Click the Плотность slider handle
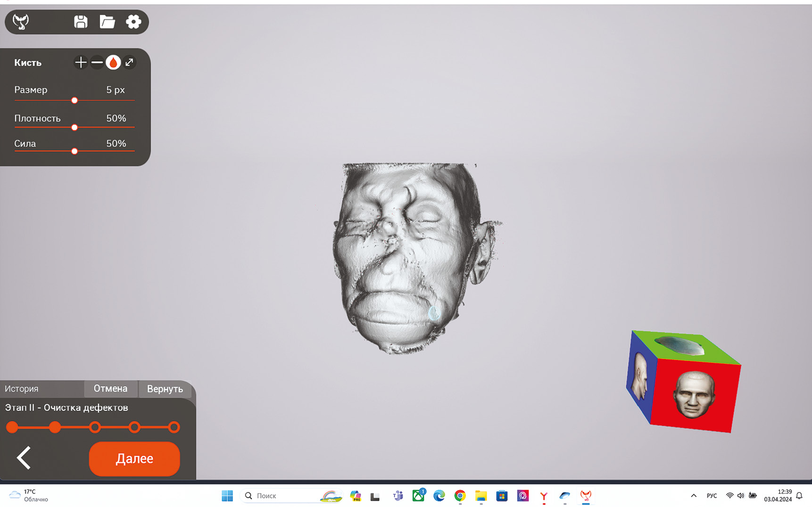This screenshot has width=812, height=507. [x=75, y=127]
